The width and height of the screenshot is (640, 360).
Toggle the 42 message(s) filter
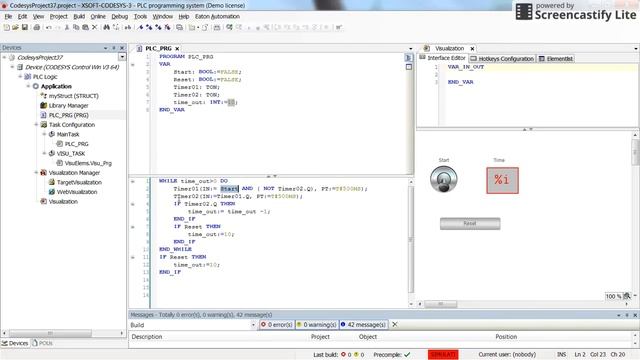pos(363,324)
